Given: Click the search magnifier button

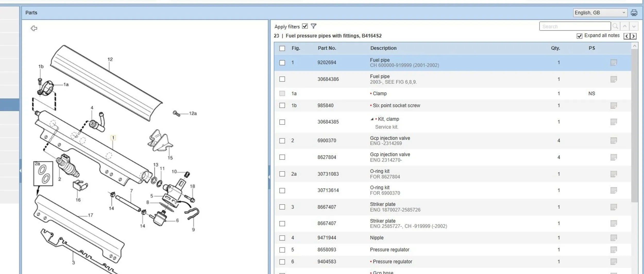Looking at the screenshot, I should (615, 26).
